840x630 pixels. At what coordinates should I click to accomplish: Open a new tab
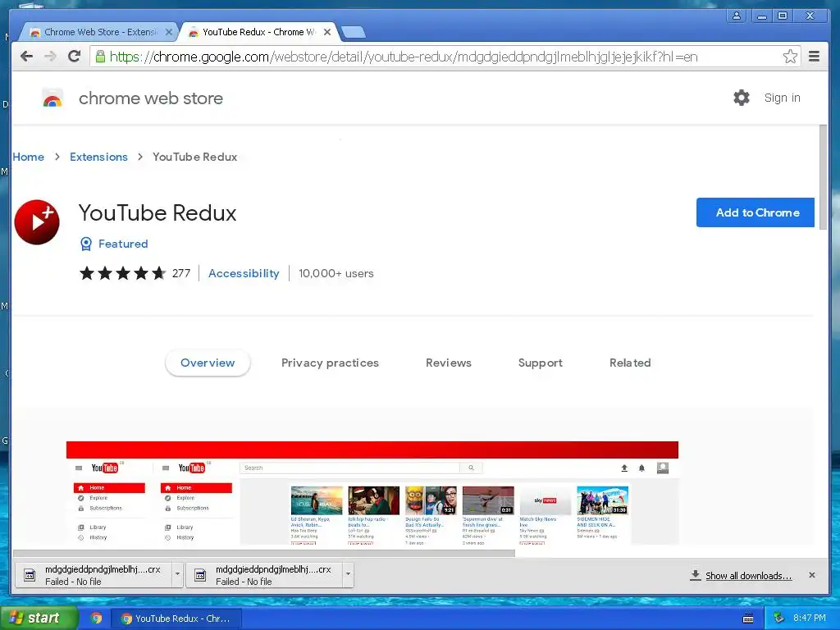tap(353, 33)
